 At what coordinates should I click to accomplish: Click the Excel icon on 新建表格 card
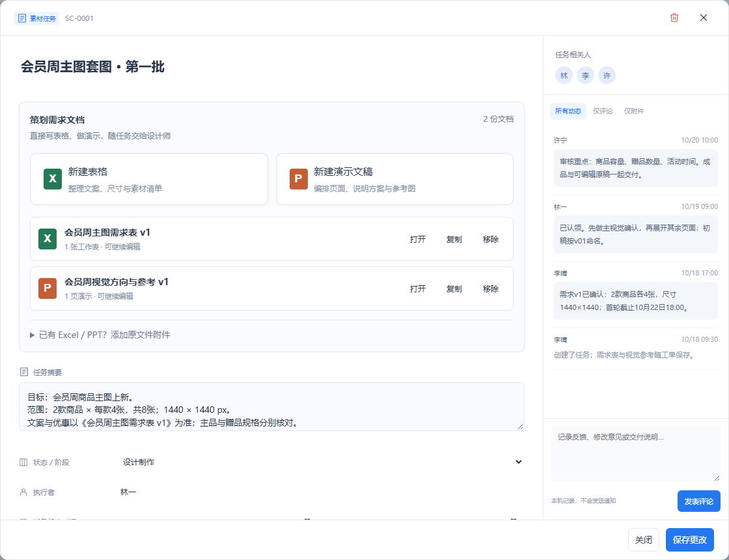pyautogui.click(x=53, y=179)
